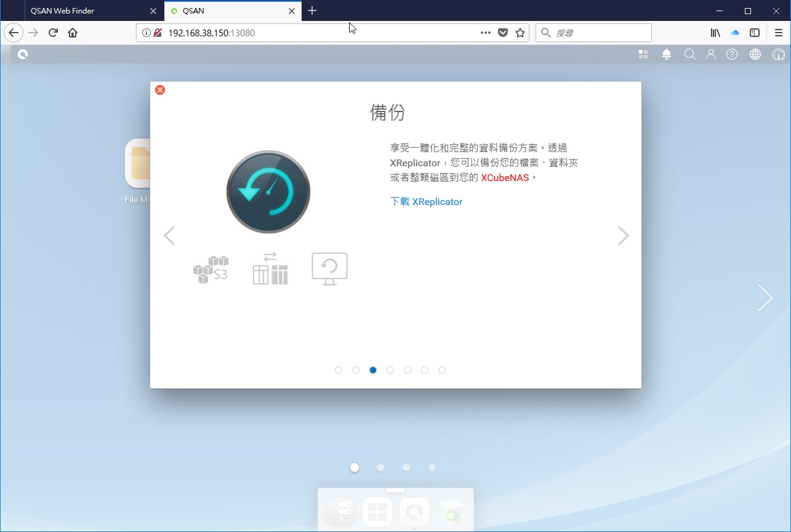Select second desktop page indicator
The width and height of the screenshot is (791, 532).
pyautogui.click(x=380, y=467)
